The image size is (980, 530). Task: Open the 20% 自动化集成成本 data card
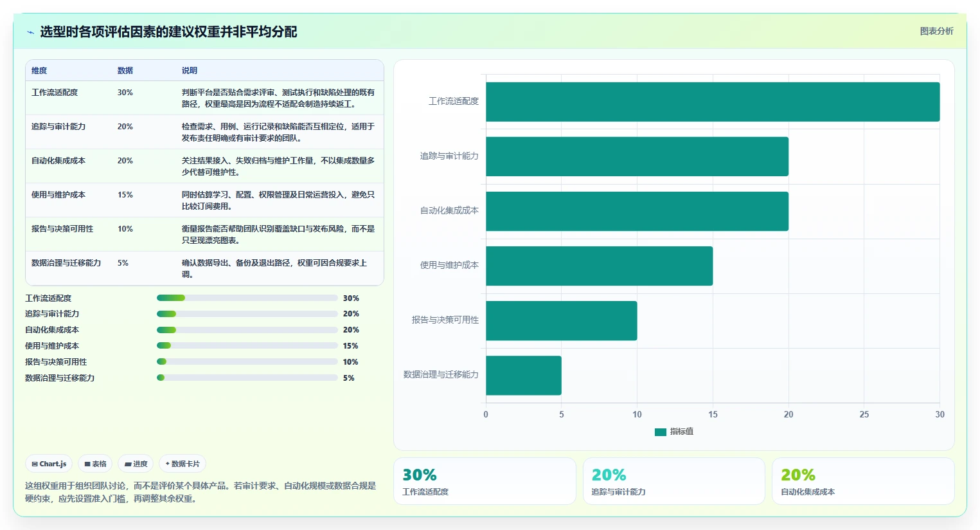click(x=863, y=481)
